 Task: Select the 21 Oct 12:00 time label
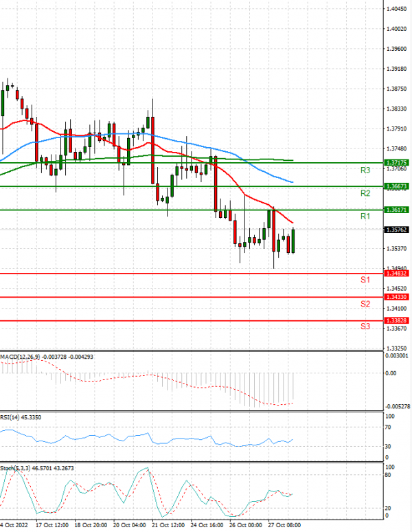pyautogui.click(x=168, y=525)
